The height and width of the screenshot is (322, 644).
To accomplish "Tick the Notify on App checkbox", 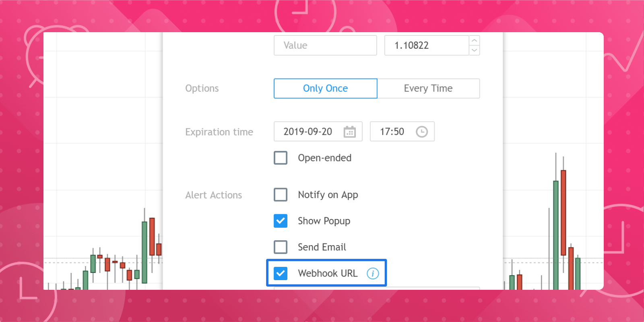I will pos(281,195).
